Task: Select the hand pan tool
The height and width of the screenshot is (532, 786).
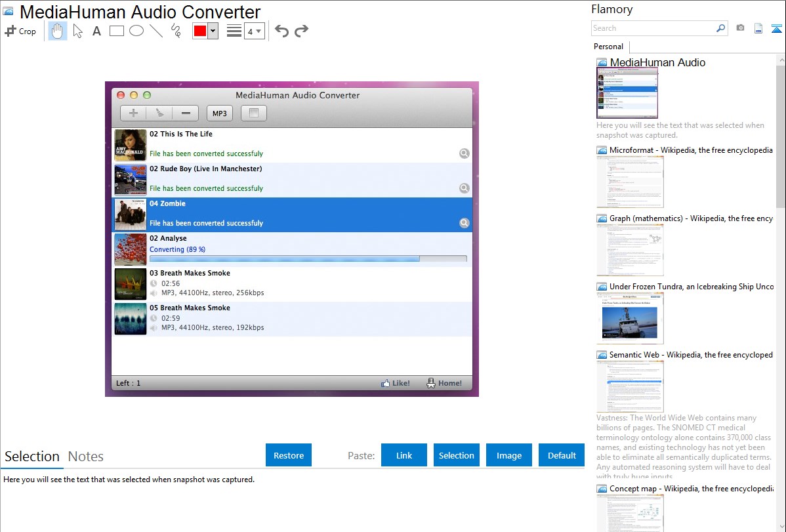Action: click(x=58, y=31)
